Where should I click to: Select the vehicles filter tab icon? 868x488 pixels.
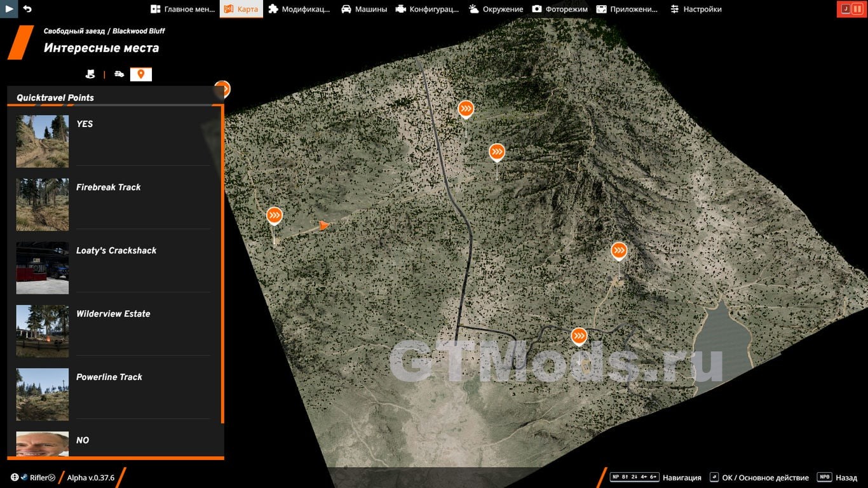click(119, 74)
